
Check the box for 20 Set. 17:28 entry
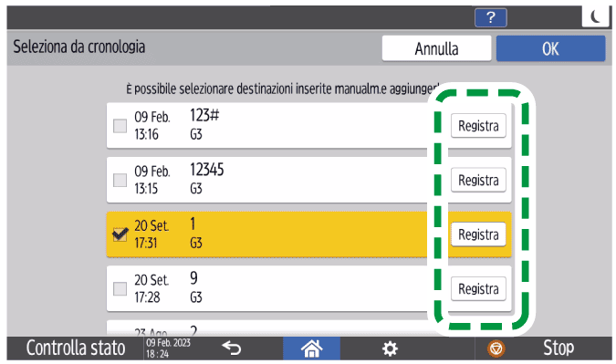[x=120, y=289]
